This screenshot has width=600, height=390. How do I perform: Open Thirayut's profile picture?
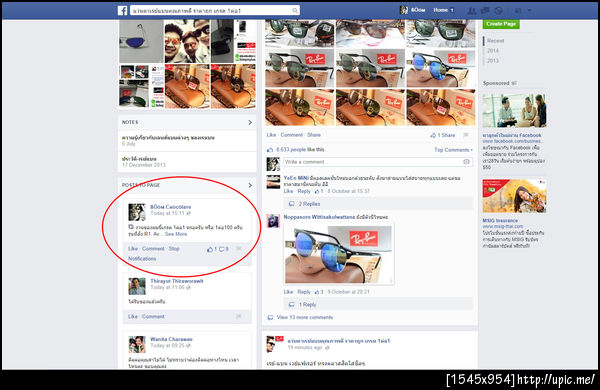pyautogui.click(x=137, y=286)
